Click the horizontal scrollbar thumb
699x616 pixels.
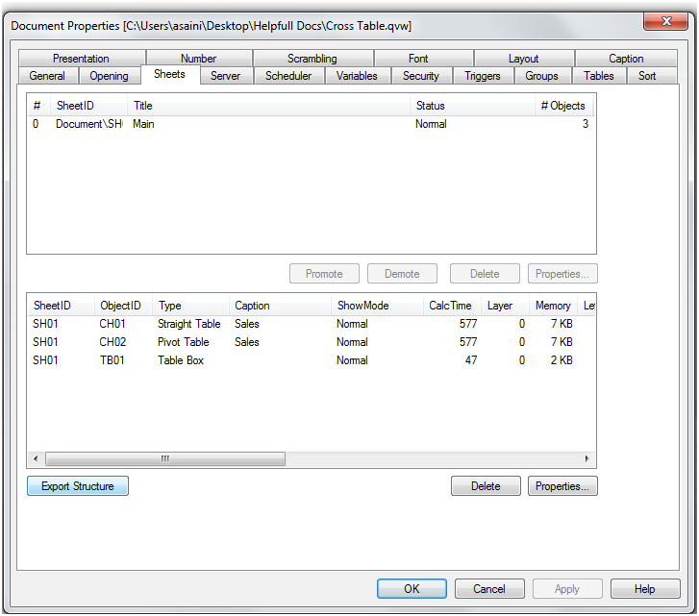click(x=165, y=458)
